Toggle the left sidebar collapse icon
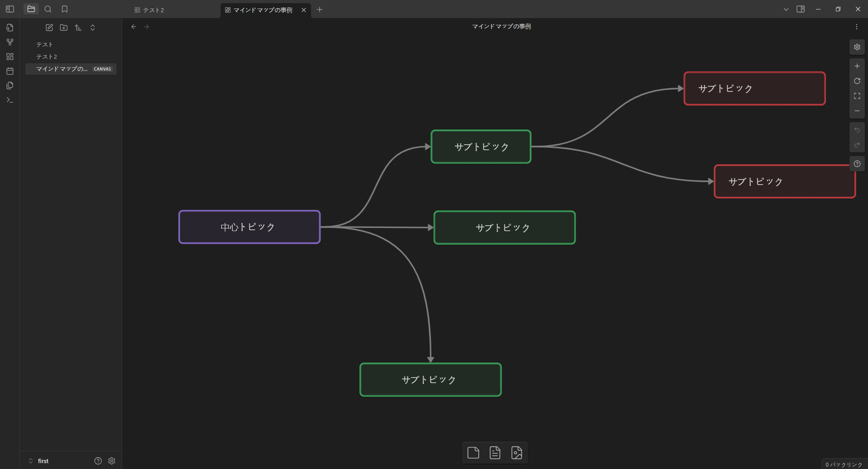This screenshot has width=868, height=469. 10,9
